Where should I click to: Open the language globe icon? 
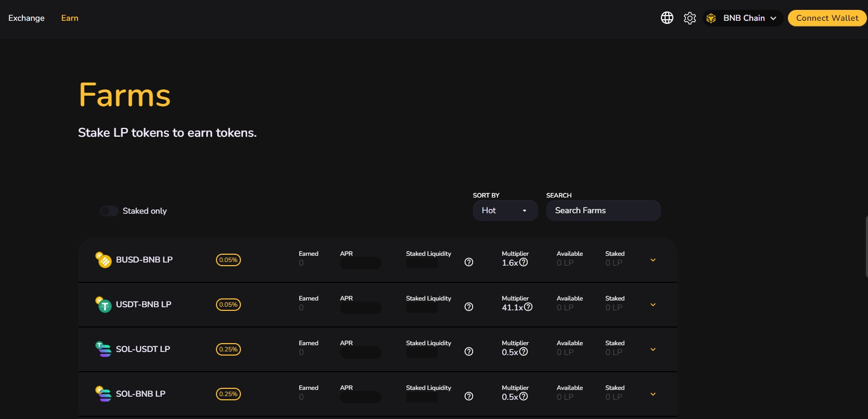click(667, 18)
